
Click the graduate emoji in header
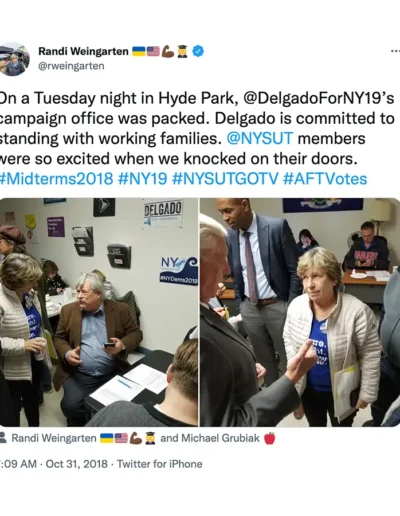point(182,51)
